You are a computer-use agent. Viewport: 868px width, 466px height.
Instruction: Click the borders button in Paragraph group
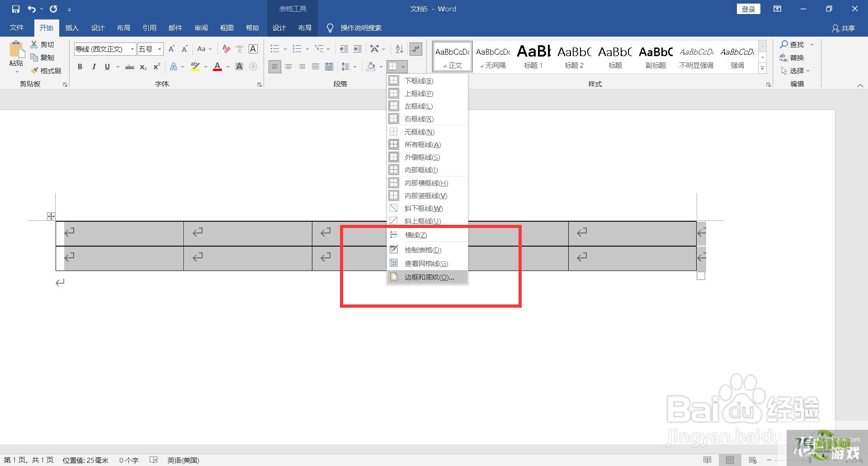coord(393,67)
